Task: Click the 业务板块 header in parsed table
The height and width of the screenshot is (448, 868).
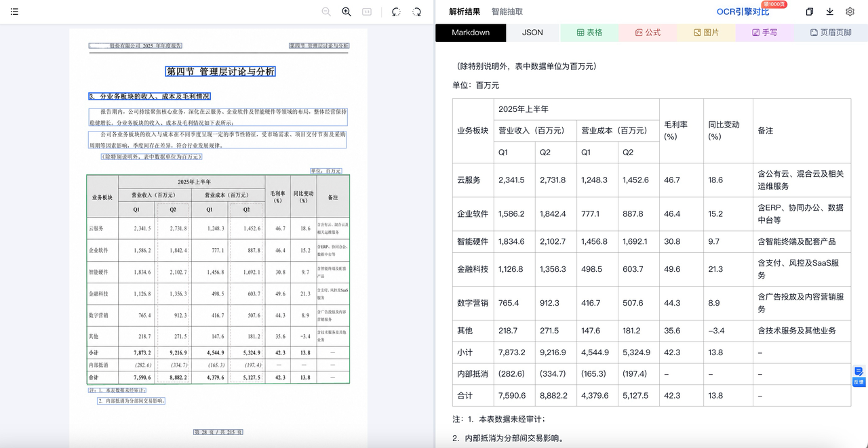Action: [473, 131]
